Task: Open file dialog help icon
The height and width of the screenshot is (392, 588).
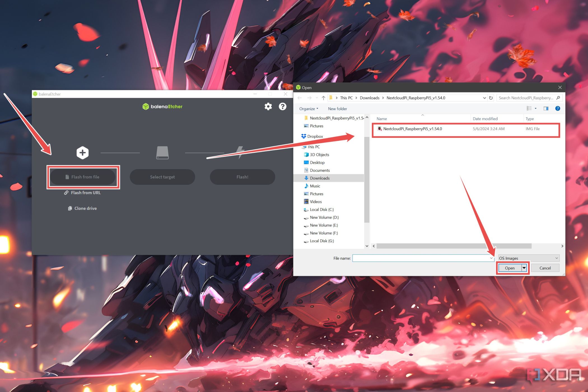Action: pos(558,108)
